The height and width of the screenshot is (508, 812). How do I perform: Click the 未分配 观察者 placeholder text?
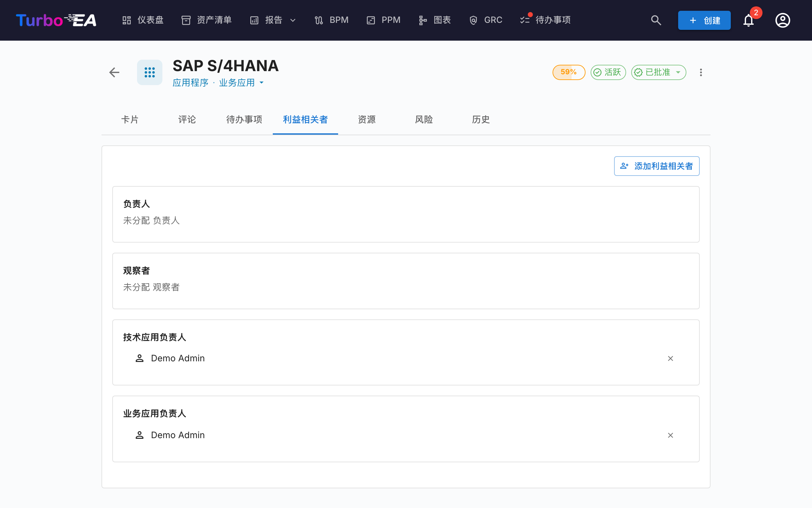pyautogui.click(x=151, y=287)
